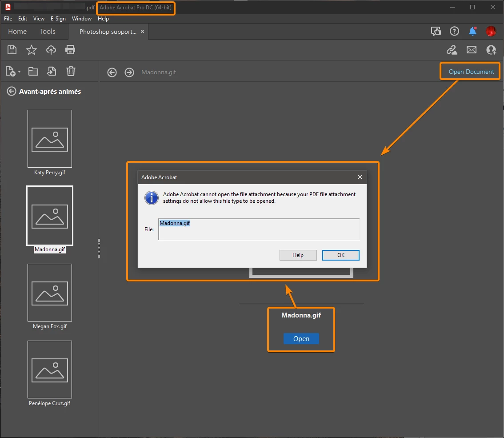Switch to the Tools tab
This screenshot has height=438, width=504.
click(48, 32)
